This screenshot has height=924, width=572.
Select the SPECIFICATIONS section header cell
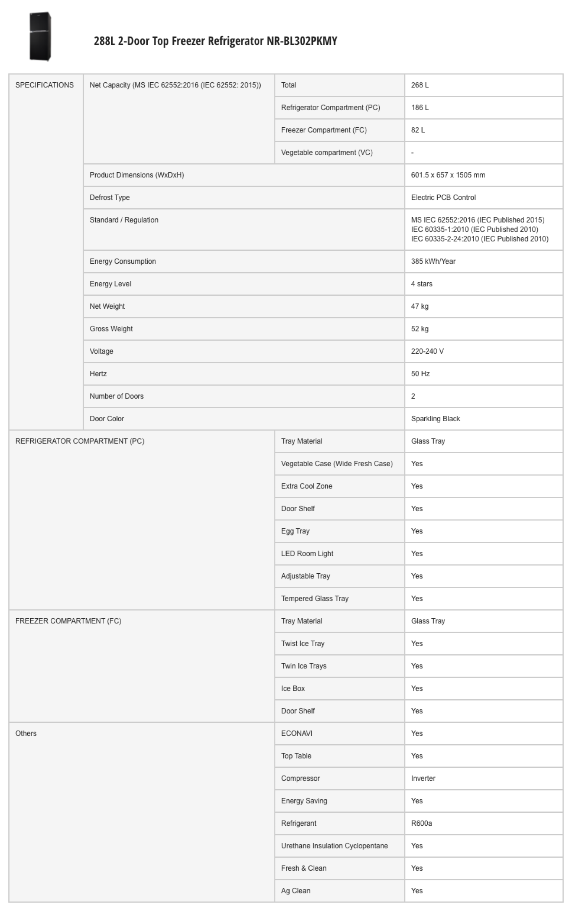point(46,252)
